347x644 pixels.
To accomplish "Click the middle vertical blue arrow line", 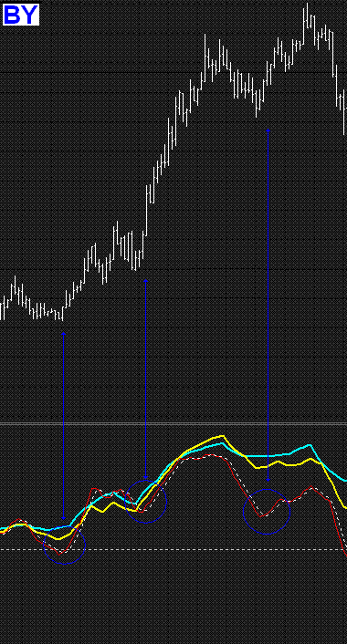I will pyautogui.click(x=145, y=379).
